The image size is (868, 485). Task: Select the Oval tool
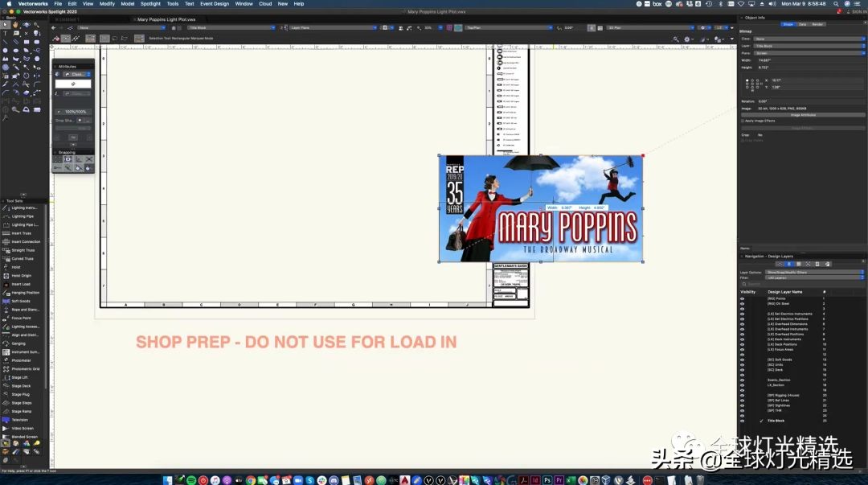(x=15, y=50)
